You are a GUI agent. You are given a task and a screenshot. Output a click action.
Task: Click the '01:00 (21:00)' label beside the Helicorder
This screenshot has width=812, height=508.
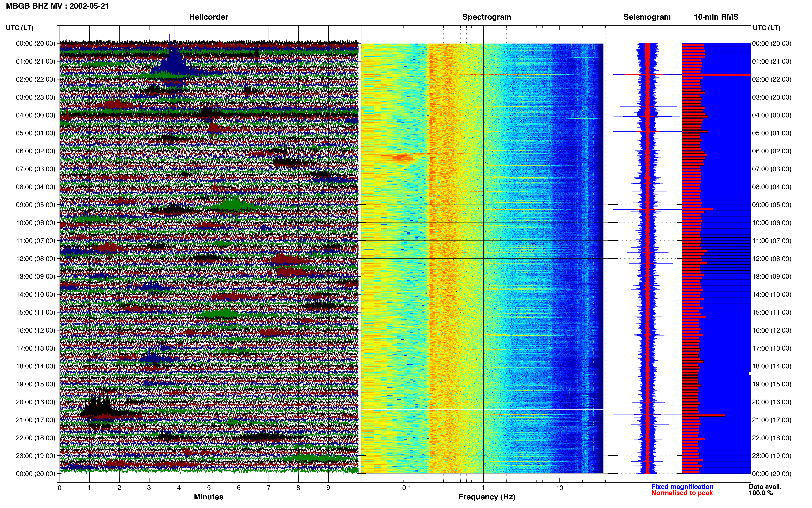[x=36, y=61]
